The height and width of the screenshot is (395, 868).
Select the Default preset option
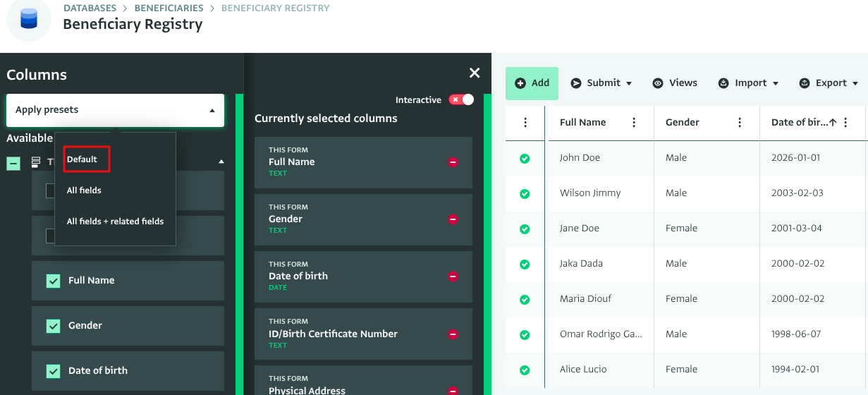coord(82,159)
